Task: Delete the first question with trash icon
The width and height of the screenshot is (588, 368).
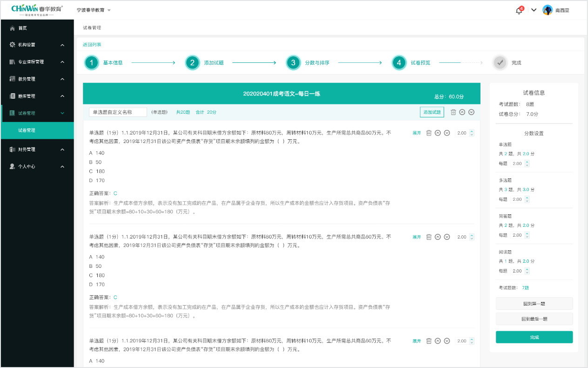Action: click(429, 133)
